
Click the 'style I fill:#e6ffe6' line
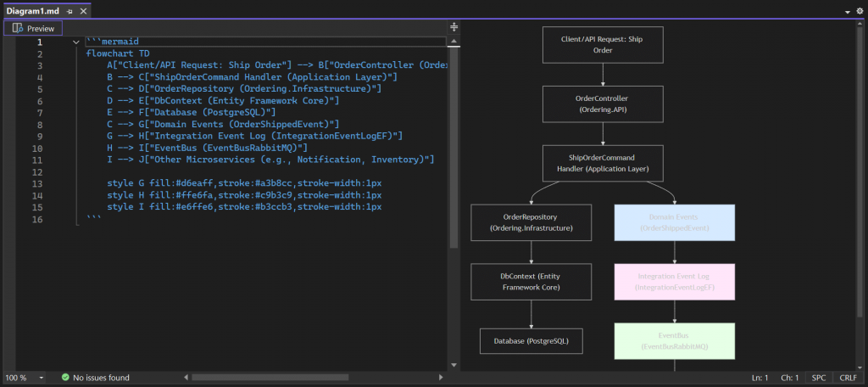[x=244, y=207]
